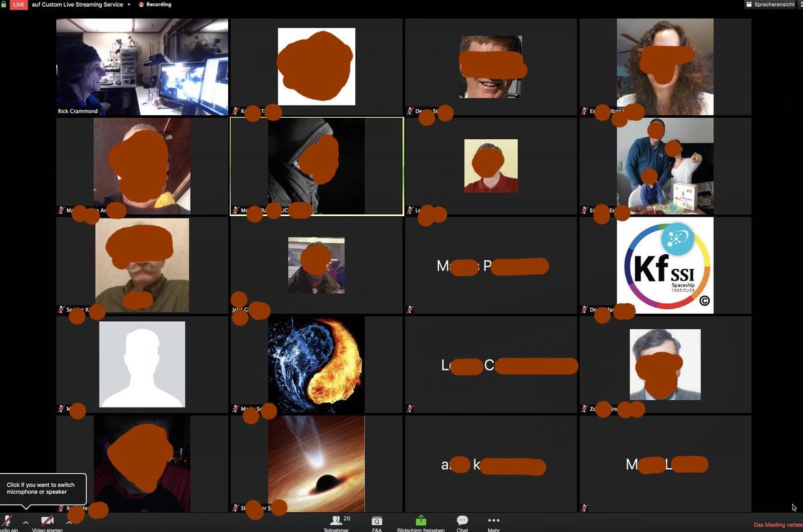Click the yin-yang fire and water tile
This screenshot has height=532, width=803.
tap(316, 364)
